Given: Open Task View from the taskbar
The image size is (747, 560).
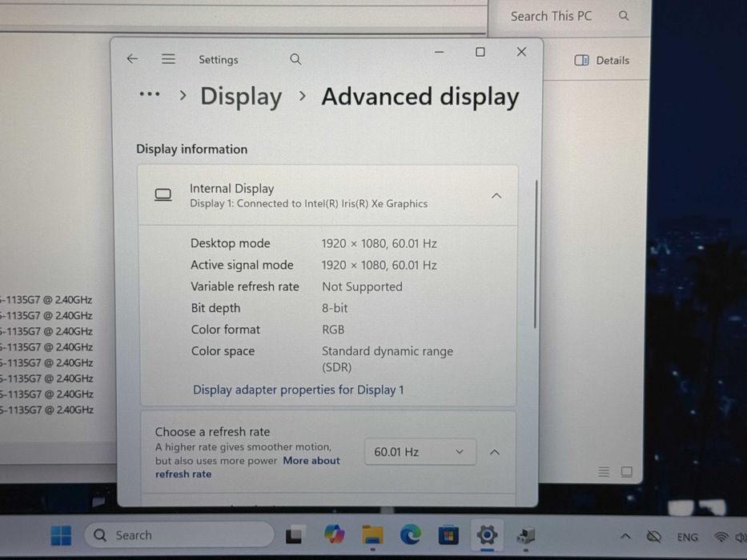Looking at the screenshot, I should click(296, 534).
